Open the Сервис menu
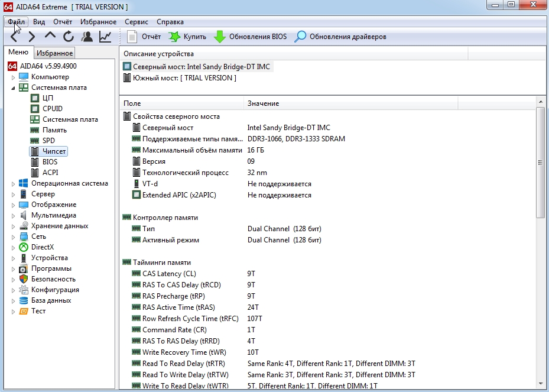 coord(137,22)
